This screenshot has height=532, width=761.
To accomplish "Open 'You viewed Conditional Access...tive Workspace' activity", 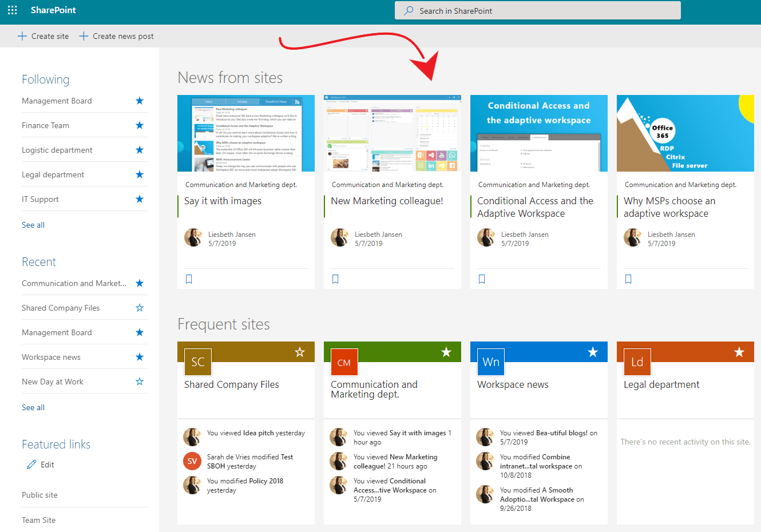I will [395, 490].
